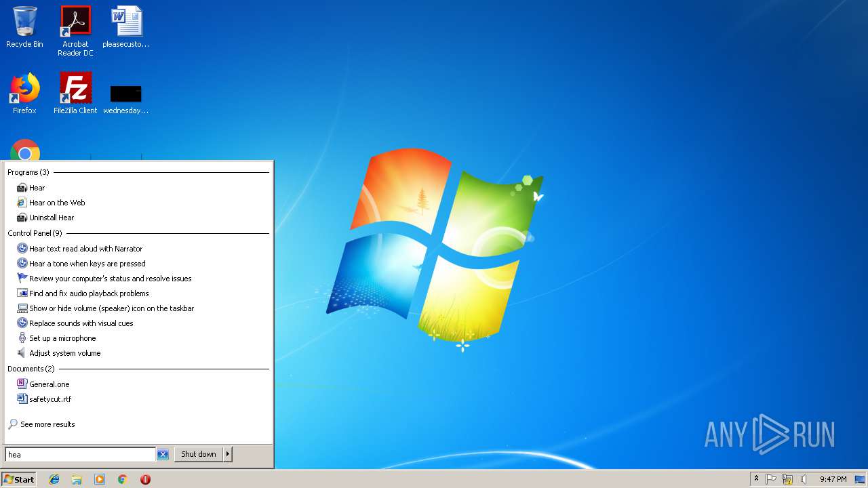The image size is (868, 488).
Task: Open Google Chrome on the taskbar
Action: click(x=123, y=479)
